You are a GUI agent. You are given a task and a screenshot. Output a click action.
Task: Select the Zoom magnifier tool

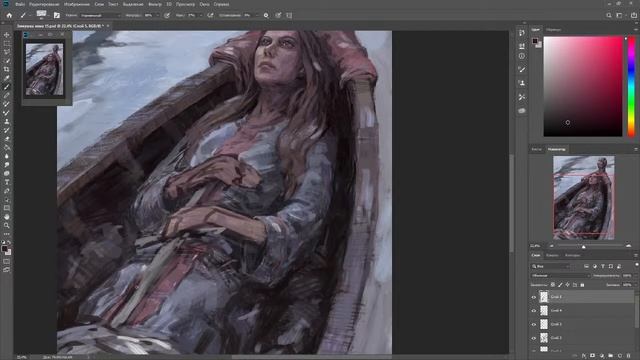(7, 225)
